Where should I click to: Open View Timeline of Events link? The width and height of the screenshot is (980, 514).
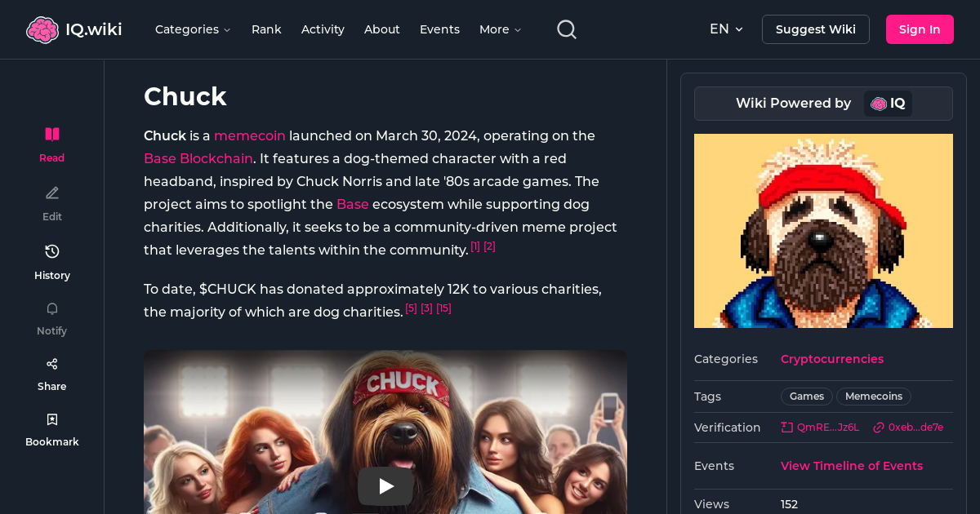pyautogui.click(x=852, y=466)
